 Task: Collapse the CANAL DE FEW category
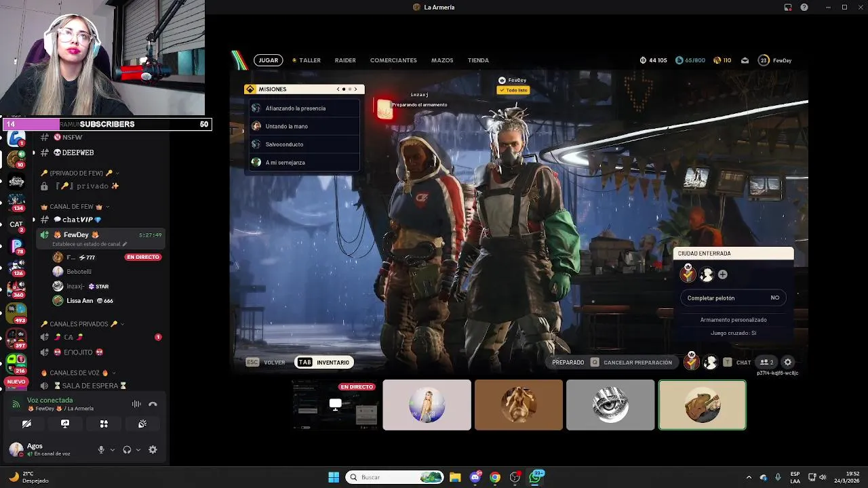75,207
